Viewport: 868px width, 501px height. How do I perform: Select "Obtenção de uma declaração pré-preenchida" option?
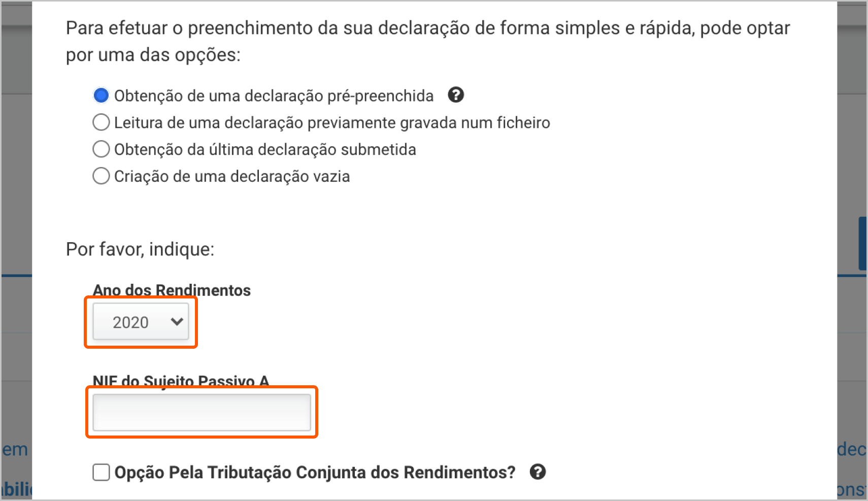coord(101,95)
